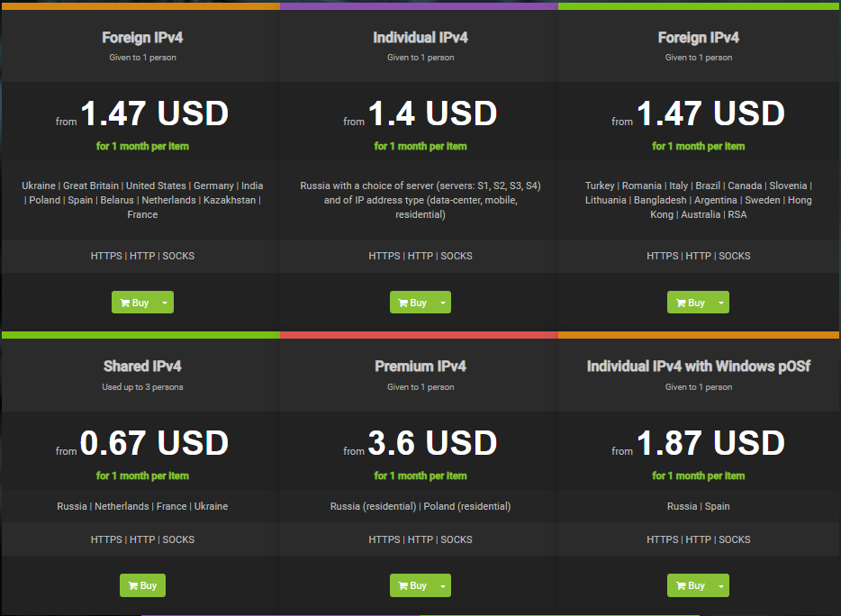The image size is (841, 616).
Task: Expand Buy options arrow for Premium IPv4
Action: tap(443, 585)
